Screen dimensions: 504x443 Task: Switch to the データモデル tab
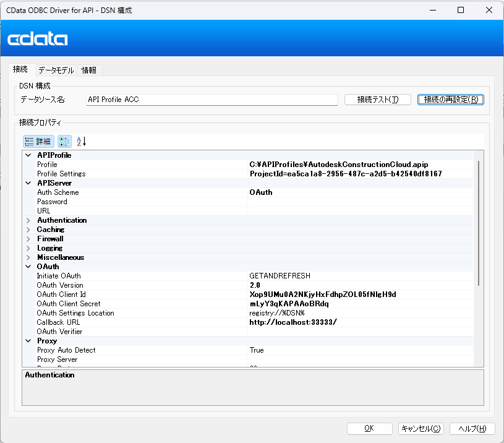[56, 70]
